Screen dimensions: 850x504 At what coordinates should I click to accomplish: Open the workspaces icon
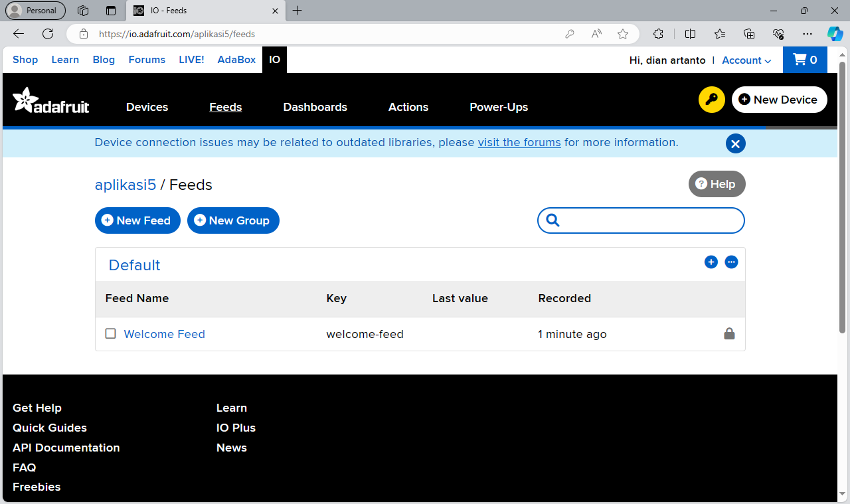pos(83,11)
